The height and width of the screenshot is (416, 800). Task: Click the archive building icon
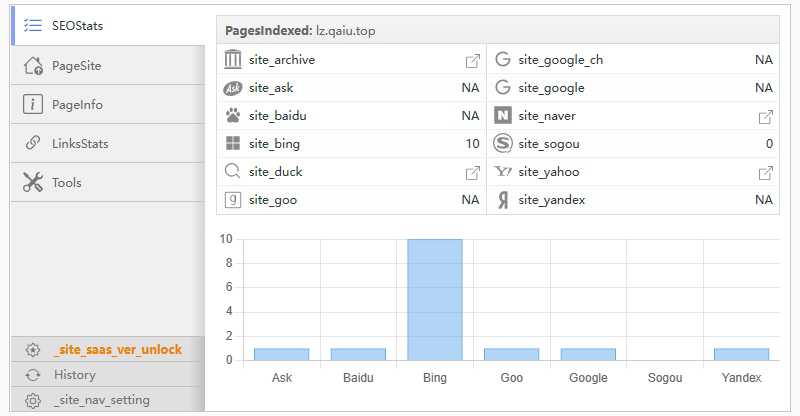[233, 60]
